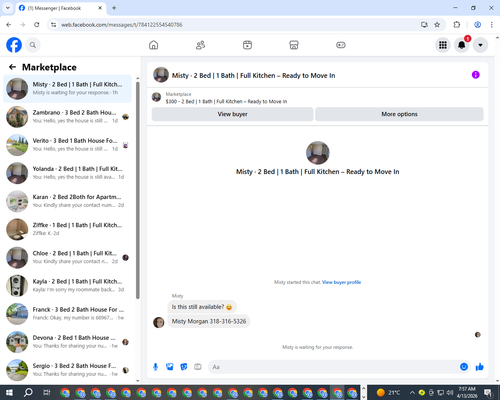This screenshot has height=400, width=500.
Task: Close the Messenger | Facebook tab
Action: [100, 8]
